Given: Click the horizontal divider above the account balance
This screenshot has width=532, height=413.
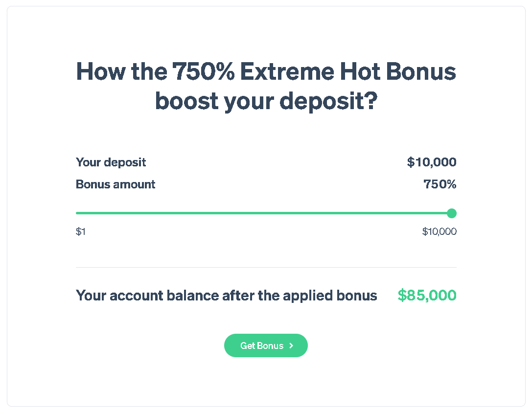Looking at the screenshot, I should pos(266,268).
